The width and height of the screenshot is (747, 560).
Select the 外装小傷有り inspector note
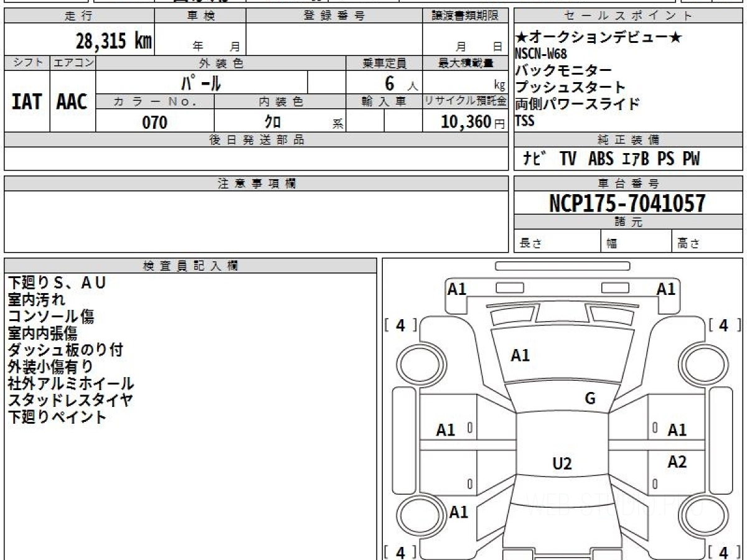50,367
